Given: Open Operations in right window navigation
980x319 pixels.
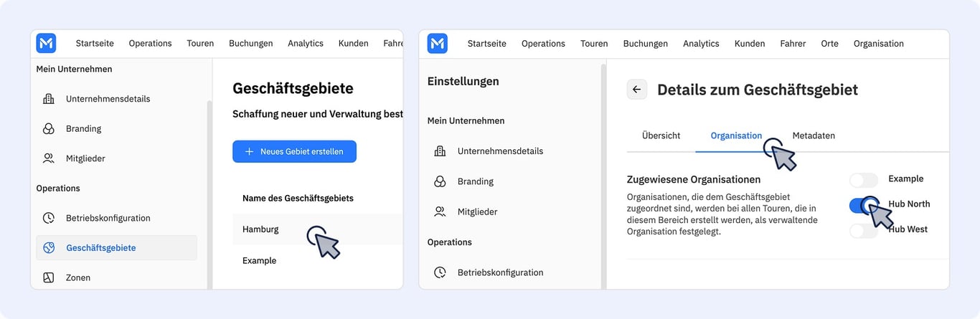Looking at the screenshot, I should 543,43.
